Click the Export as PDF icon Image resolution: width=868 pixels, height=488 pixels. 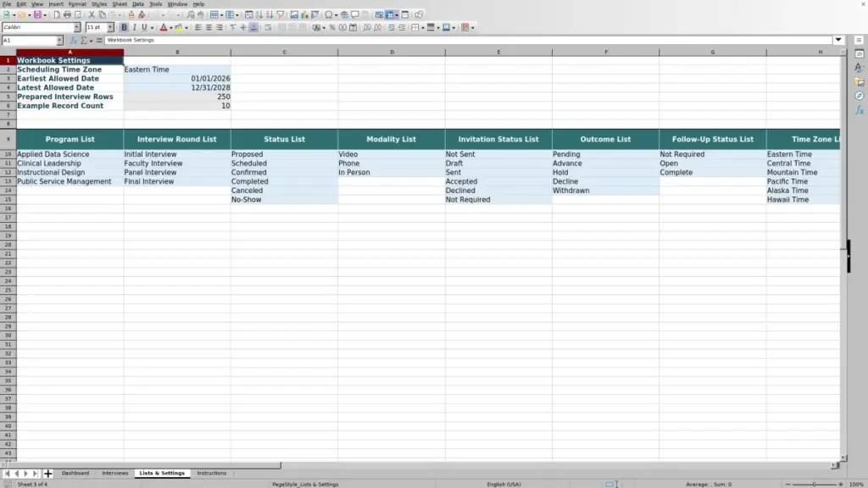[57, 15]
